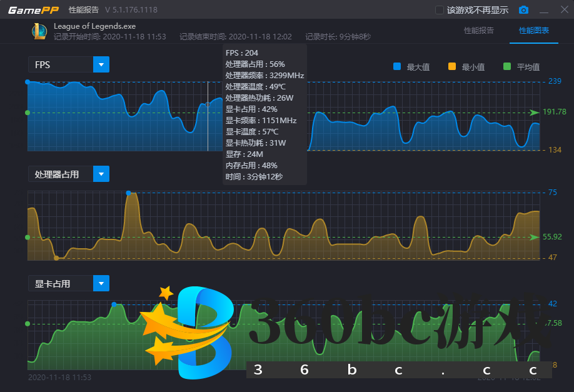The height and width of the screenshot is (392, 574).
Task: Minimize the GamePP window
Action: [x=544, y=10]
